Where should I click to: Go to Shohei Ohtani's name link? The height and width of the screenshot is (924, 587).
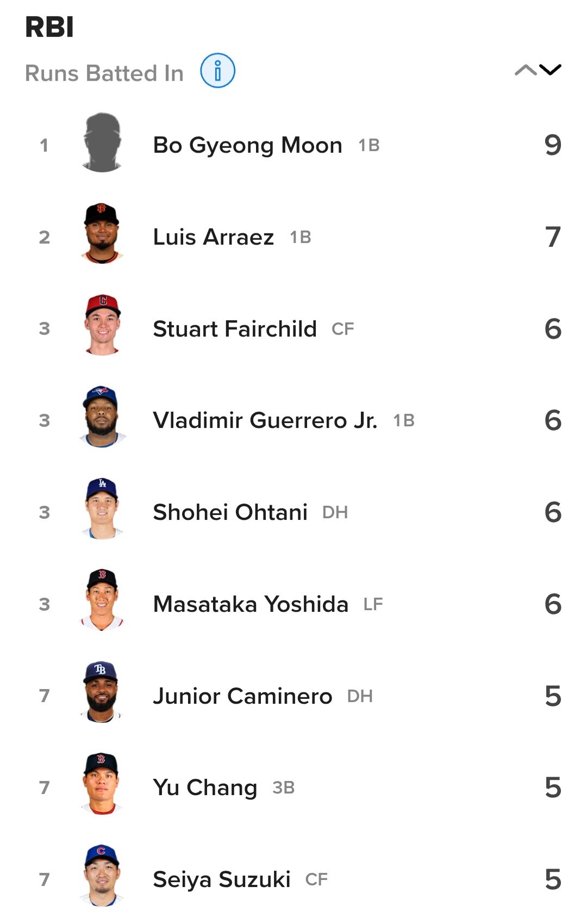pos(230,512)
